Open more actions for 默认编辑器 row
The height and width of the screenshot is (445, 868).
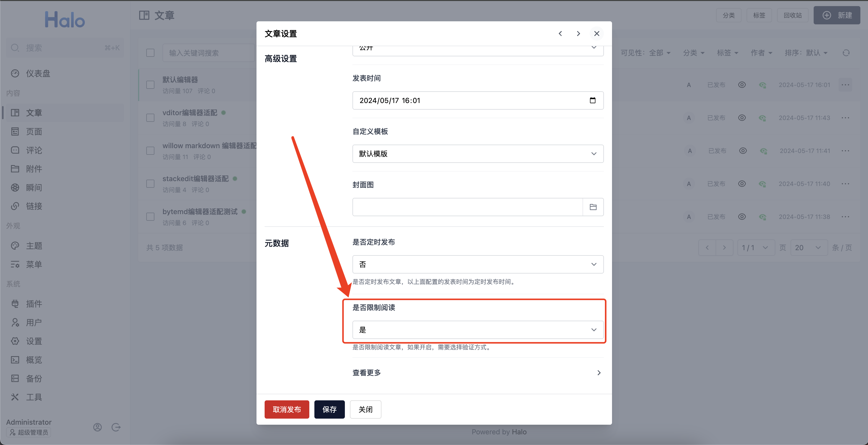coord(845,85)
